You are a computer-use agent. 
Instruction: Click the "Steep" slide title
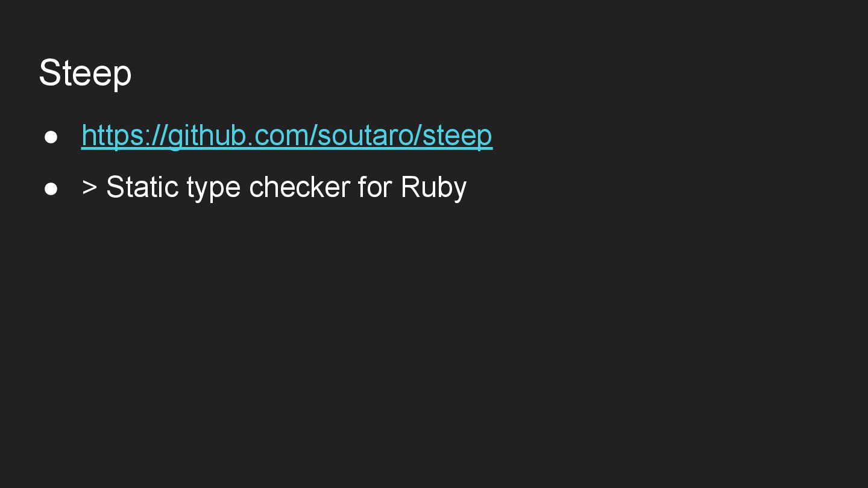[x=85, y=73]
